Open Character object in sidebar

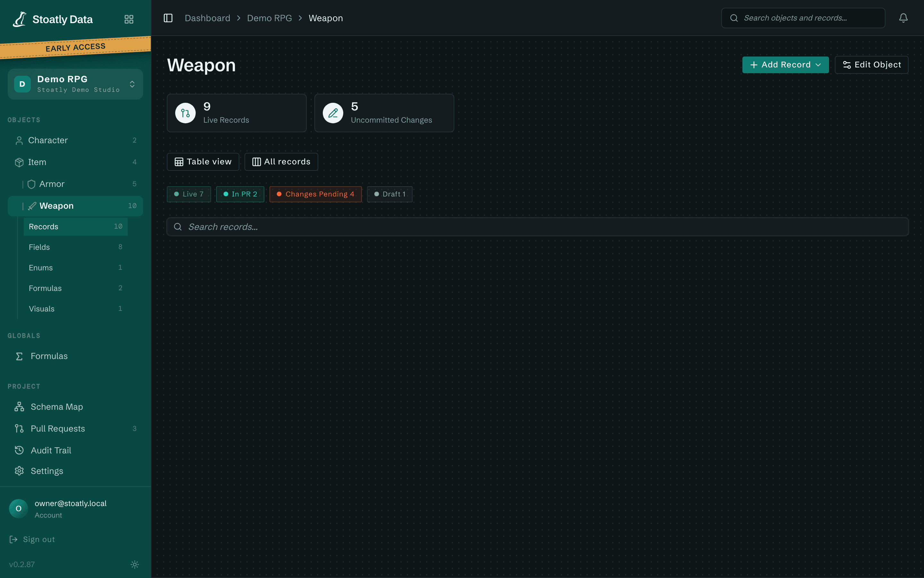click(75, 140)
